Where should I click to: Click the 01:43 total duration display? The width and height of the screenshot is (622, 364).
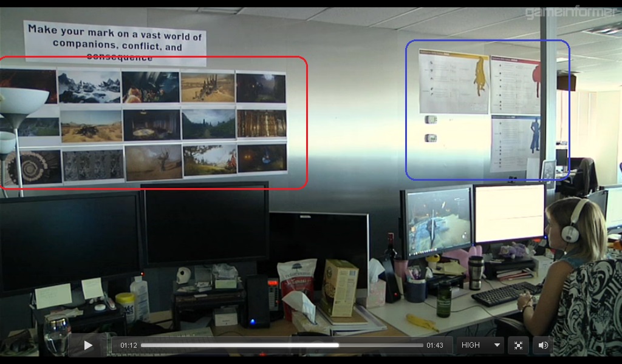[x=434, y=345]
